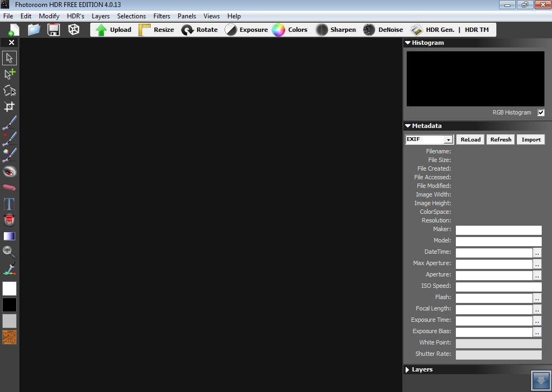The image size is (552, 392).
Task: Click the ISO Speed input field
Action: click(499, 287)
